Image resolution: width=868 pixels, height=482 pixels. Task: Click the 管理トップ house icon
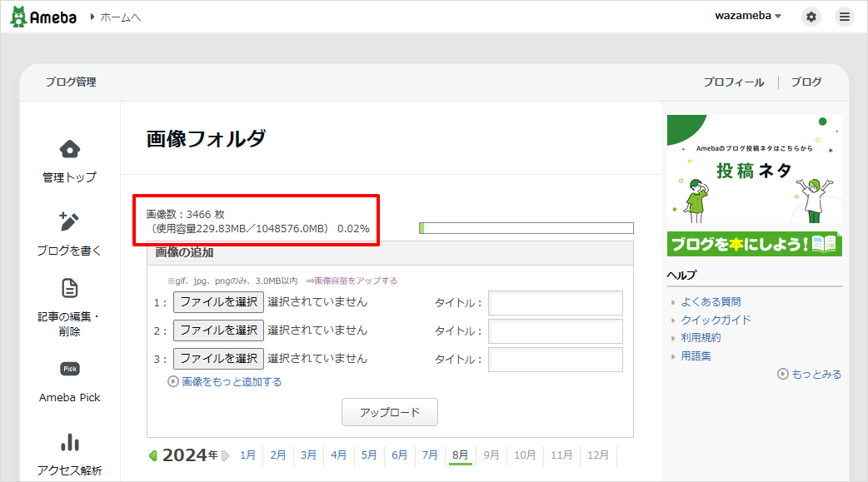[70, 149]
